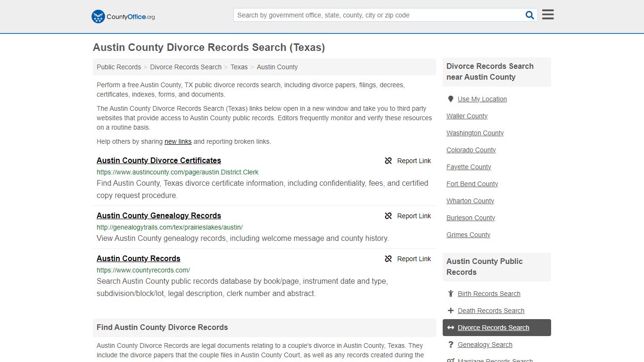Select the highlighted Divorce Records Search item
This screenshot has height=362, width=644.
tap(497, 328)
